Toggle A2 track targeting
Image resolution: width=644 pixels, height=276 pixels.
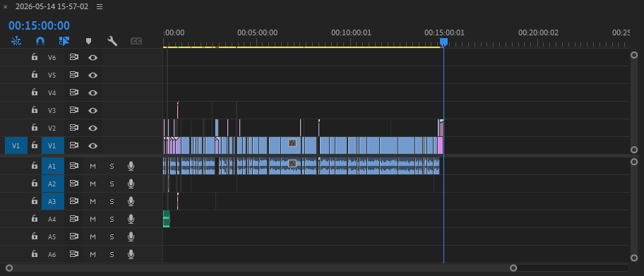tap(53, 184)
